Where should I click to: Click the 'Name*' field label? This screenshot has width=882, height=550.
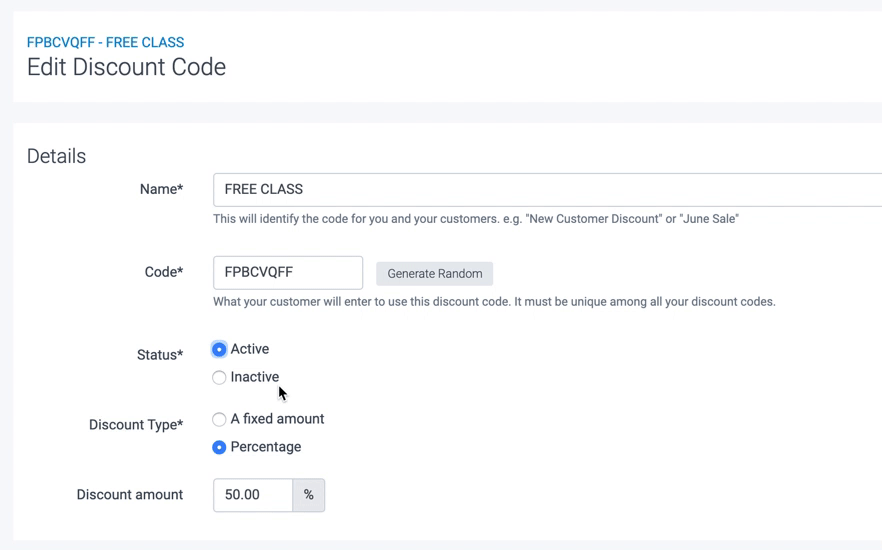tap(161, 189)
